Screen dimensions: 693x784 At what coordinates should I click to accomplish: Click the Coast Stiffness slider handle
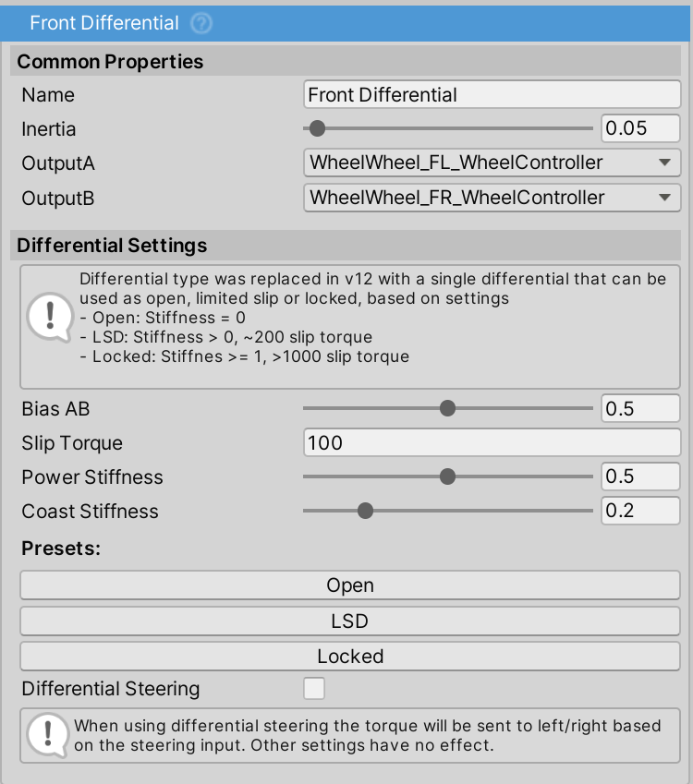(365, 510)
